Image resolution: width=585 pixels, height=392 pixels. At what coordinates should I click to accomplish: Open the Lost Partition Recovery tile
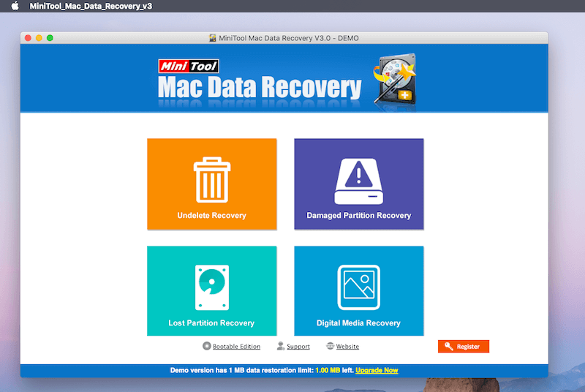(x=211, y=291)
